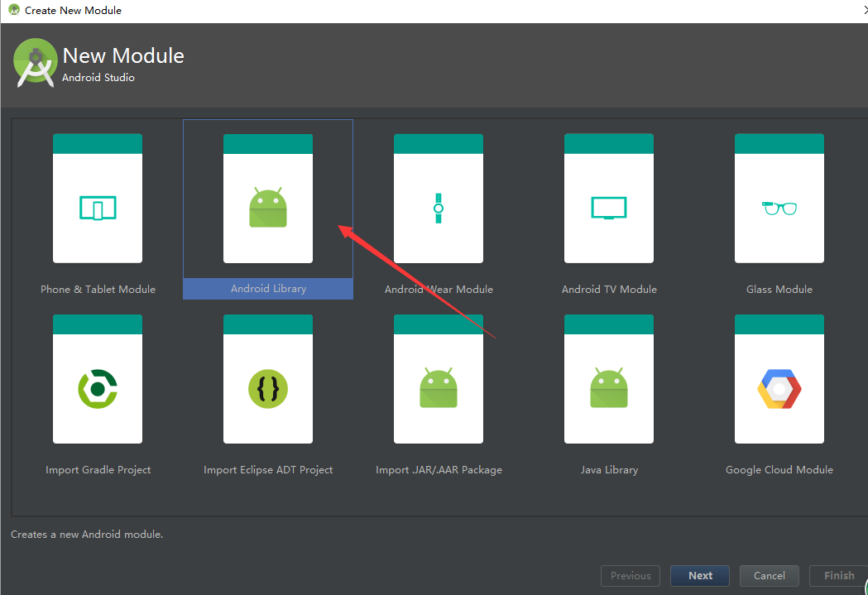Click the "Import Gradle Project" label
Viewport: 868px width, 595px height.
pyautogui.click(x=98, y=470)
